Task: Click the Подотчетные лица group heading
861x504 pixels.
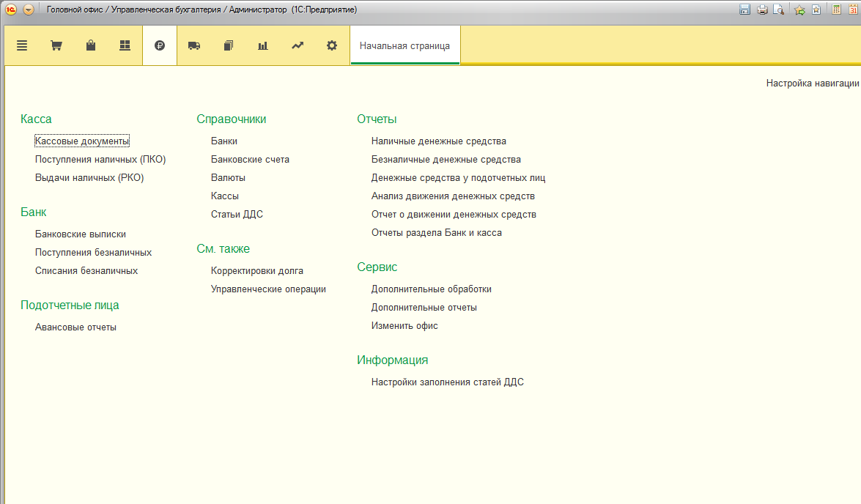Action: click(70, 305)
